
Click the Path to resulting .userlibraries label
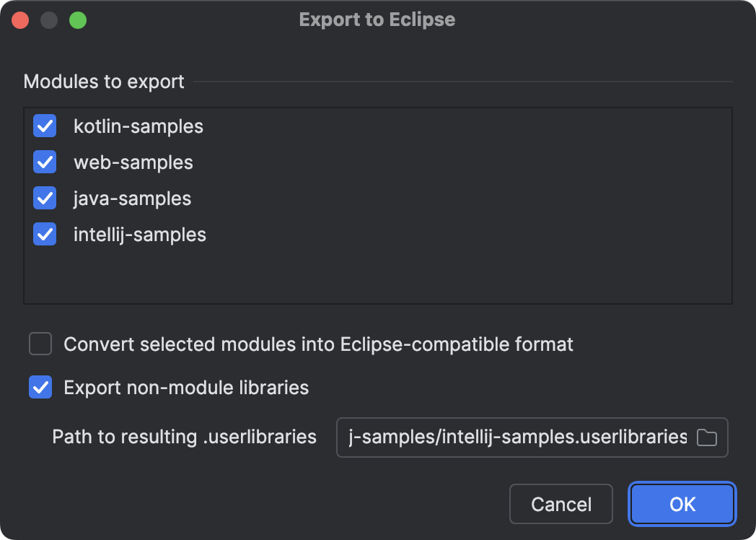click(183, 437)
